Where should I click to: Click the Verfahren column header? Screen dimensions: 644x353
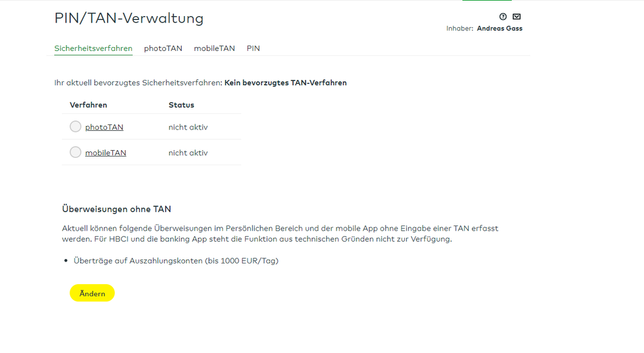[x=88, y=105]
